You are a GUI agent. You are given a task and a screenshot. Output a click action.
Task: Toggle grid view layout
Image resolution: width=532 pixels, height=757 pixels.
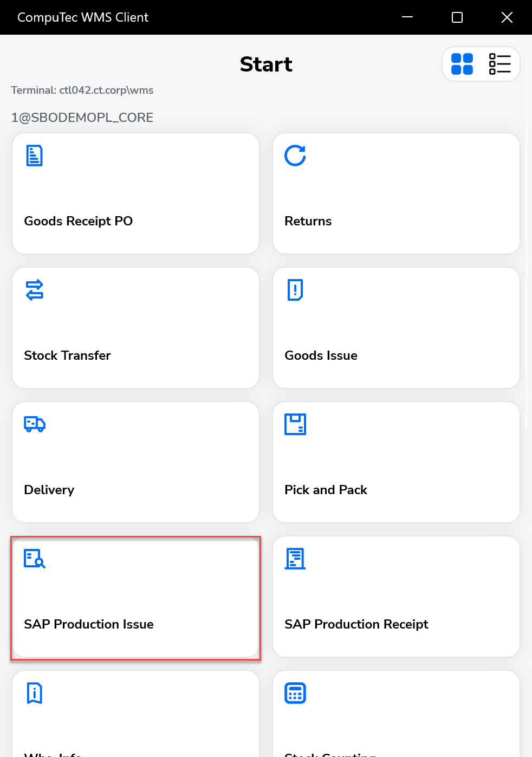[463, 64]
